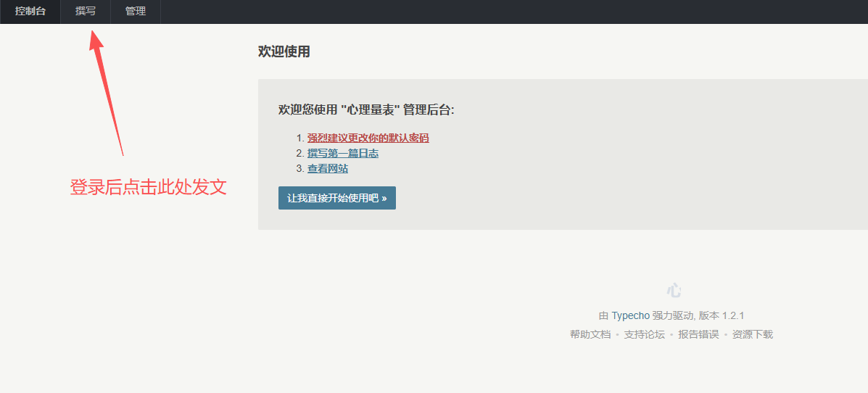This screenshot has width=868, height=393.
Task: Follow the 查看网站 link
Action: tap(327, 168)
